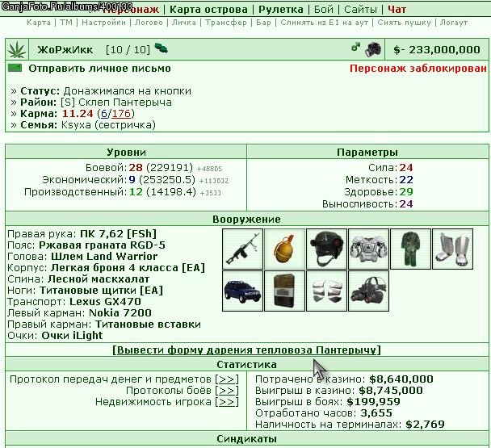This screenshot has height=448, width=491.
Task: Click the item name Лесной маскхалат
Action: [99, 279]
